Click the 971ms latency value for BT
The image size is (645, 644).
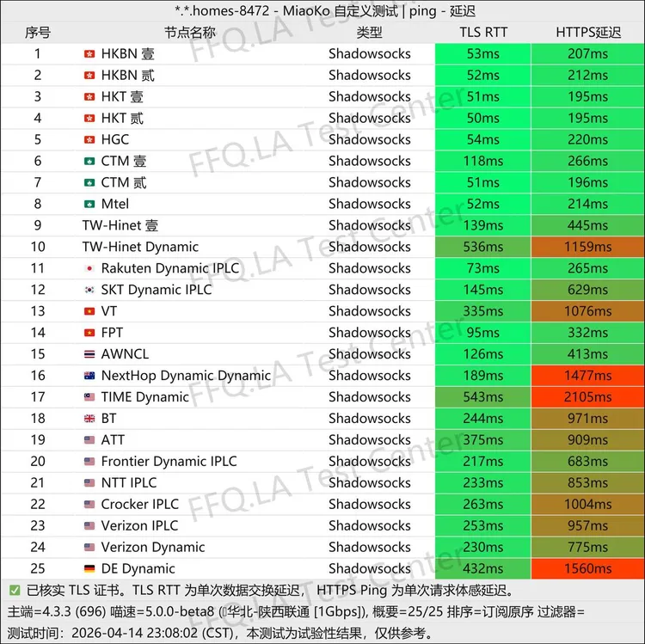click(x=588, y=419)
